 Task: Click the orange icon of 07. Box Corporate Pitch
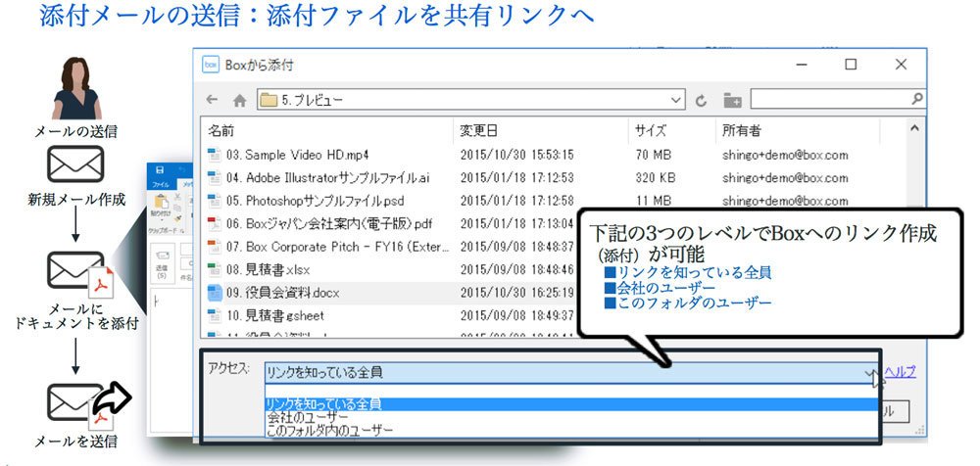pos(215,247)
